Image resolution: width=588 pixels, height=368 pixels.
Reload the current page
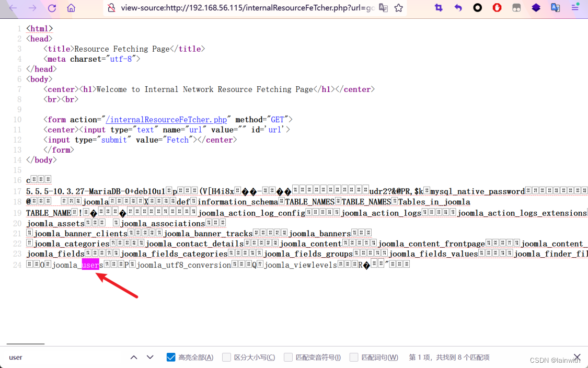[52, 8]
